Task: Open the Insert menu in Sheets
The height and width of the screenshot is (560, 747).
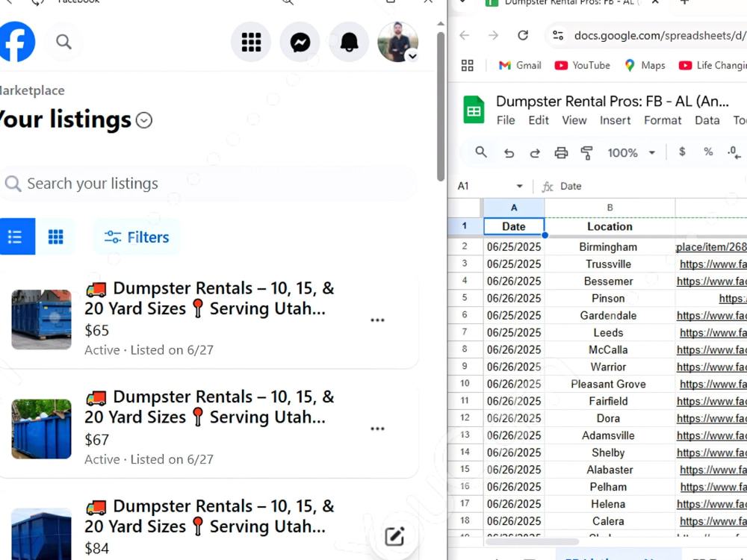Action: point(615,120)
